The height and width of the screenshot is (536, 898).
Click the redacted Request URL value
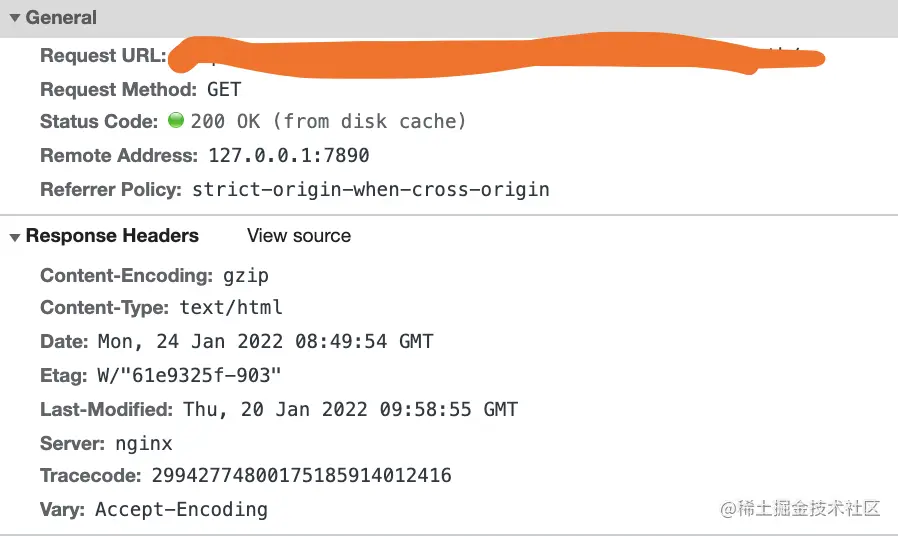(x=490, y=55)
